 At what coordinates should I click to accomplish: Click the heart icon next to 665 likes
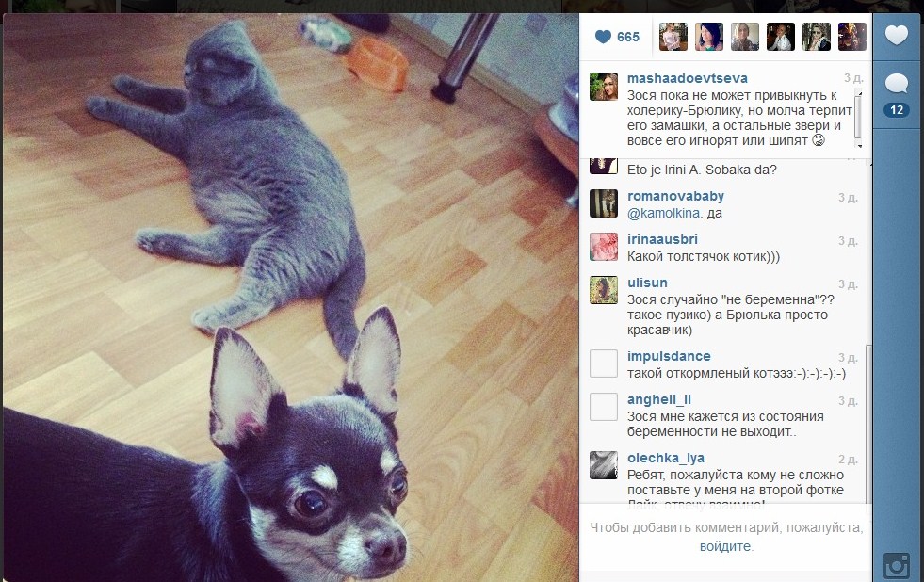coord(603,37)
